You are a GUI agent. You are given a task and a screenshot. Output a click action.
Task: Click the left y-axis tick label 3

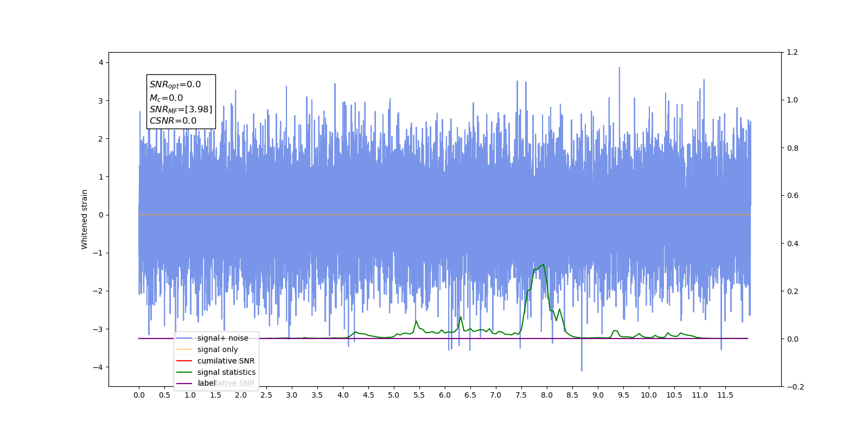(101, 101)
